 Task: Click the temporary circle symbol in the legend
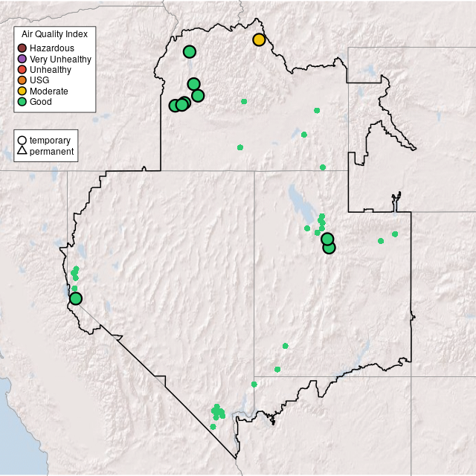tap(22, 140)
